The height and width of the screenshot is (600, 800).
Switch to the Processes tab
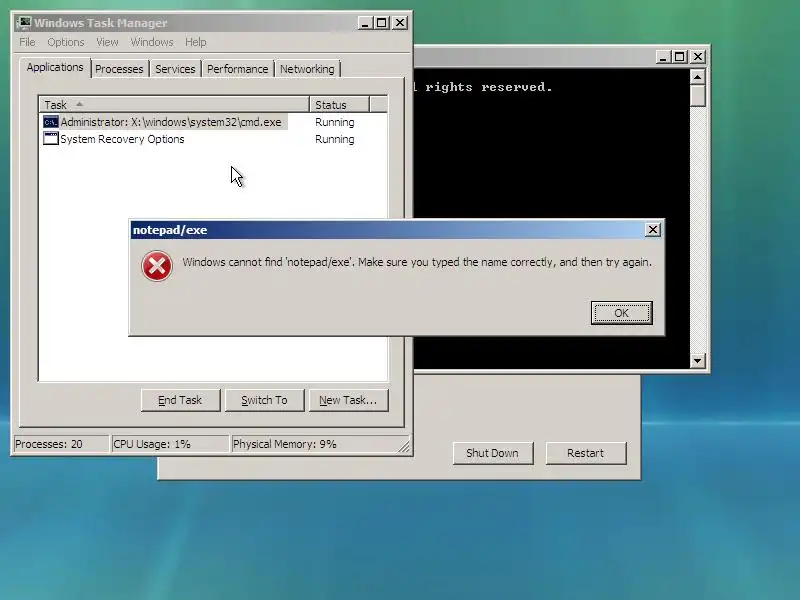[x=119, y=69]
